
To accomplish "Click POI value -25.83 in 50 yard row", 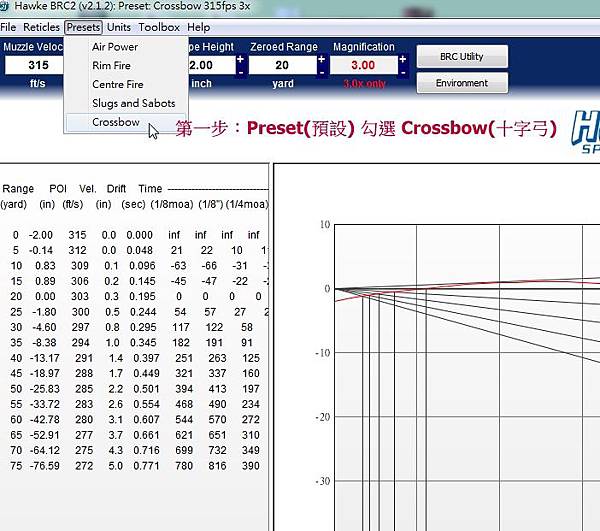I will [45, 389].
